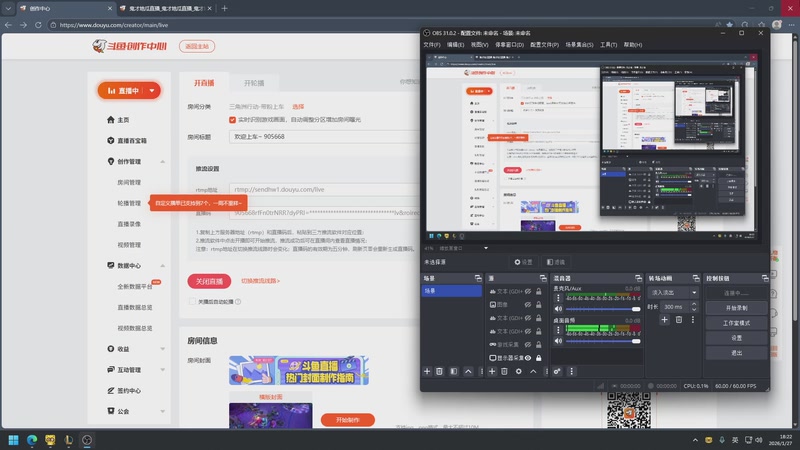This screenshot has height=450, width=800.
Task: Open advanced audio properties in mixer panel
Action: [x=557, y=371]
